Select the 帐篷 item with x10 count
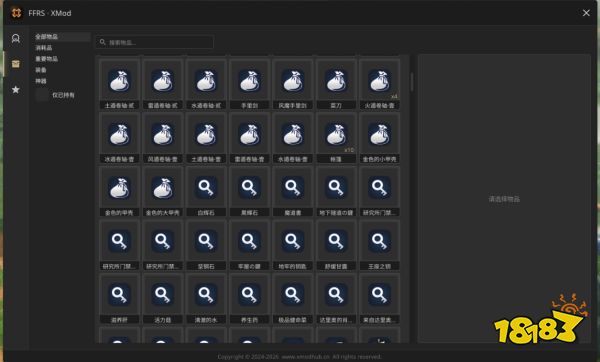Viewport: 600px width, 362px height. tap(336, 138)
